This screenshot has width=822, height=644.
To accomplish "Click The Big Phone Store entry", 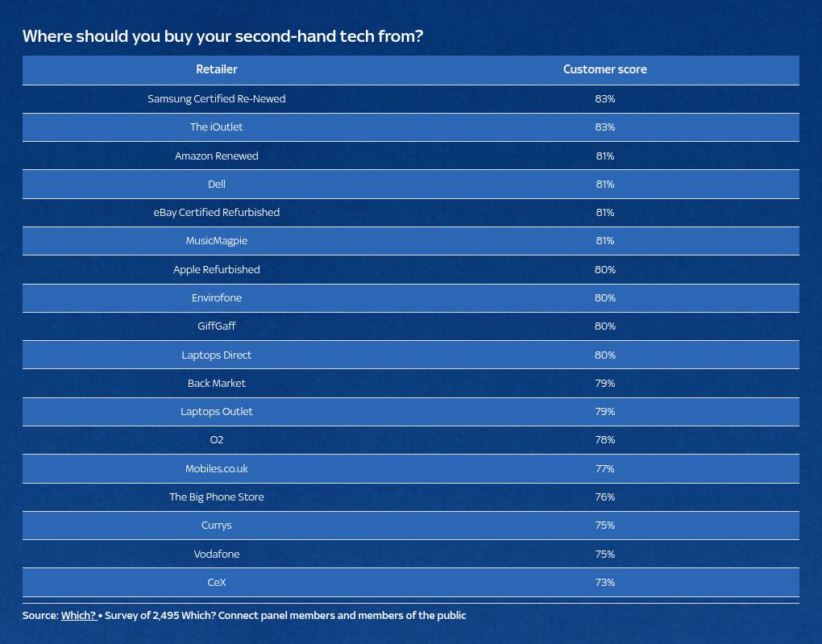I will pyautogui.click(x=217, y=497).
